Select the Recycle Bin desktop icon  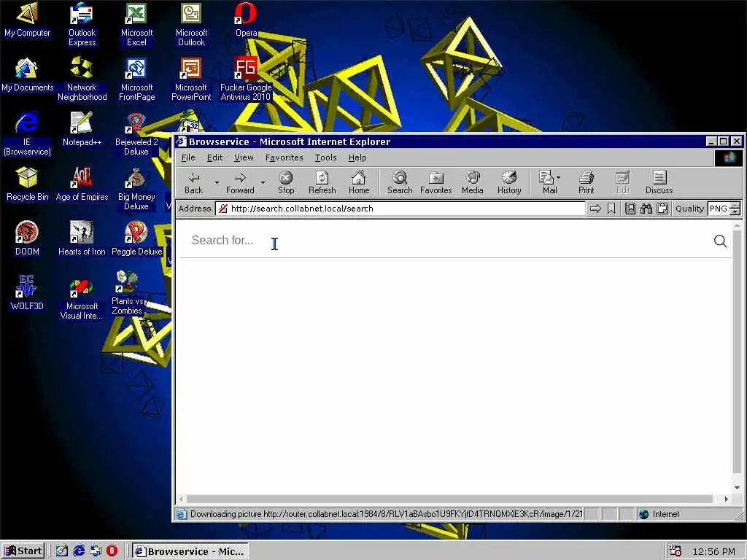tap(27, 184)
